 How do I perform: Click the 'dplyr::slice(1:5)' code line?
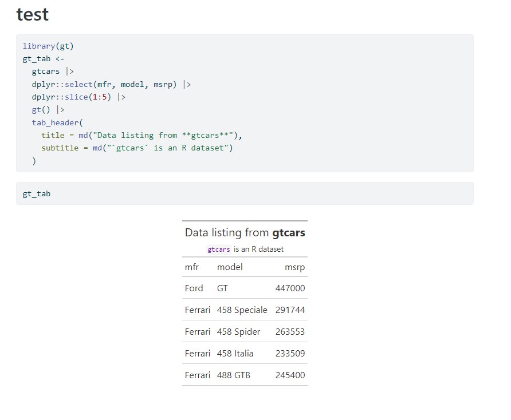(78, 97)
